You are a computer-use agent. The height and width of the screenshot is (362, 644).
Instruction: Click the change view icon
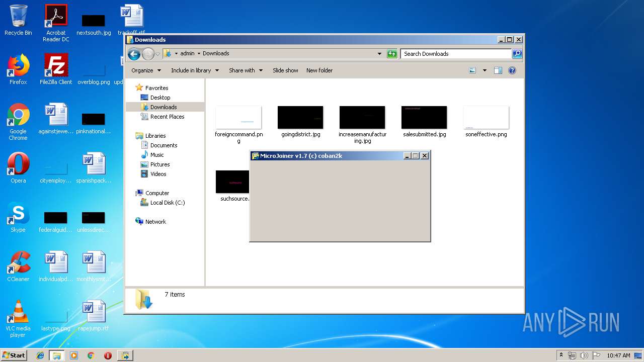pos(472,70)
